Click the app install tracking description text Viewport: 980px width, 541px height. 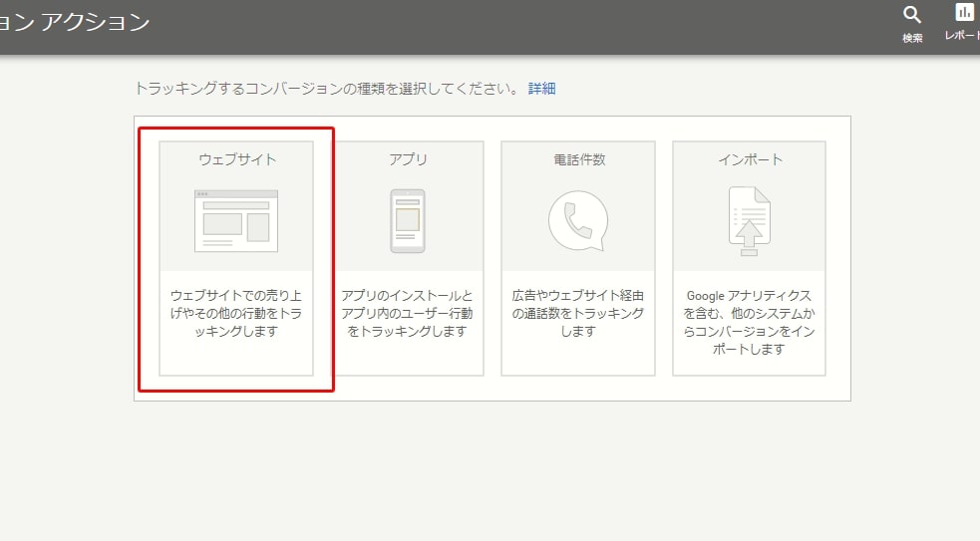point(407,313)
